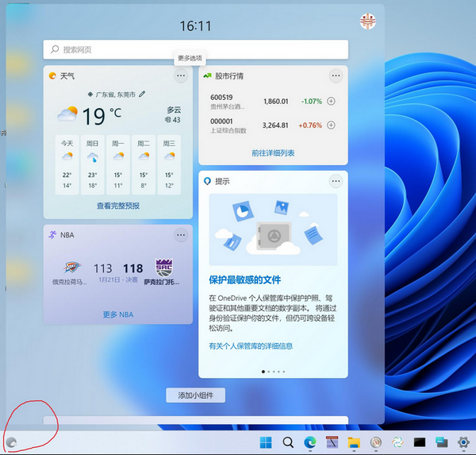Image resolution: width=476 pixels, height=455 pixels.
Task: Open taskbar Search
Action: [x=288, y=442]
